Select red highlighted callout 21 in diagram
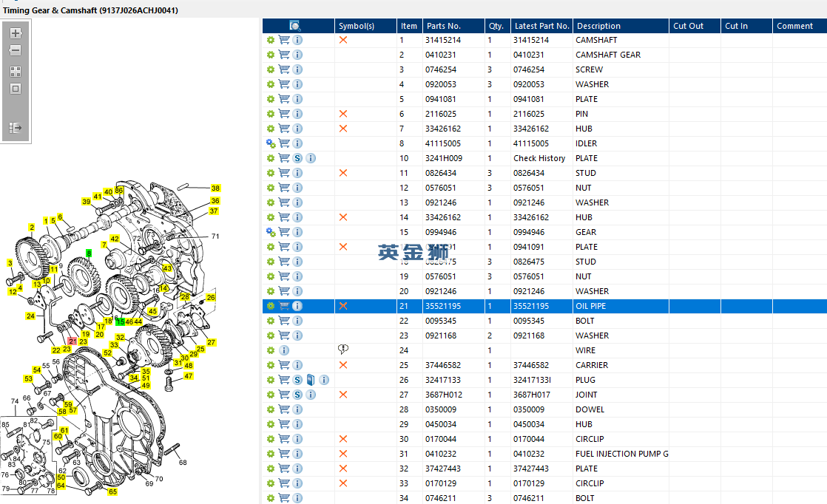The height and width of the screenshot is (504, 827). [72, 341]
